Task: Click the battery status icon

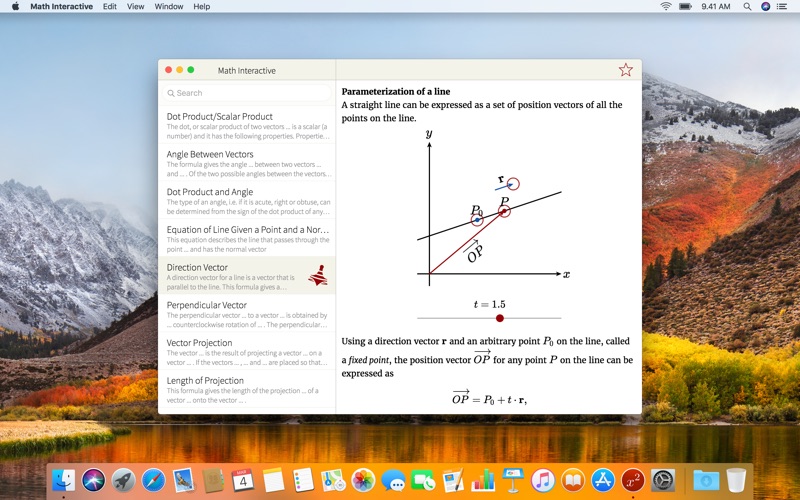Action: tap(685, 7)
